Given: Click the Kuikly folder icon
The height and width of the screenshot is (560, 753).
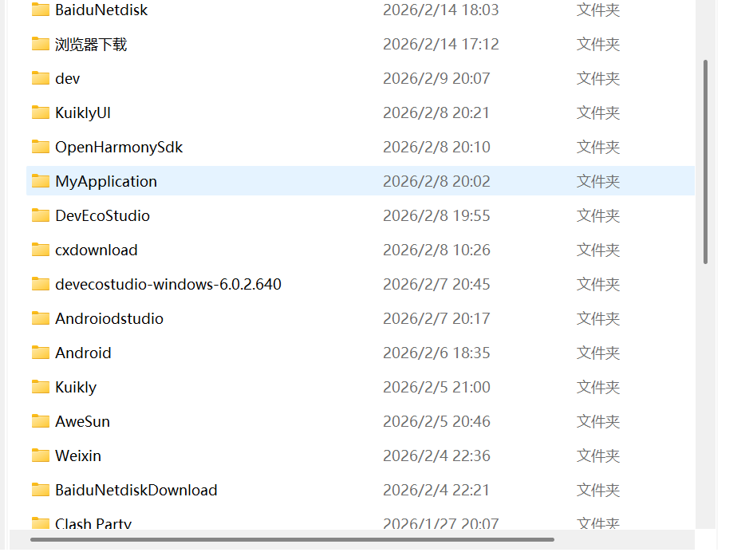Looking at the screenshot, I should pos(41,387).
